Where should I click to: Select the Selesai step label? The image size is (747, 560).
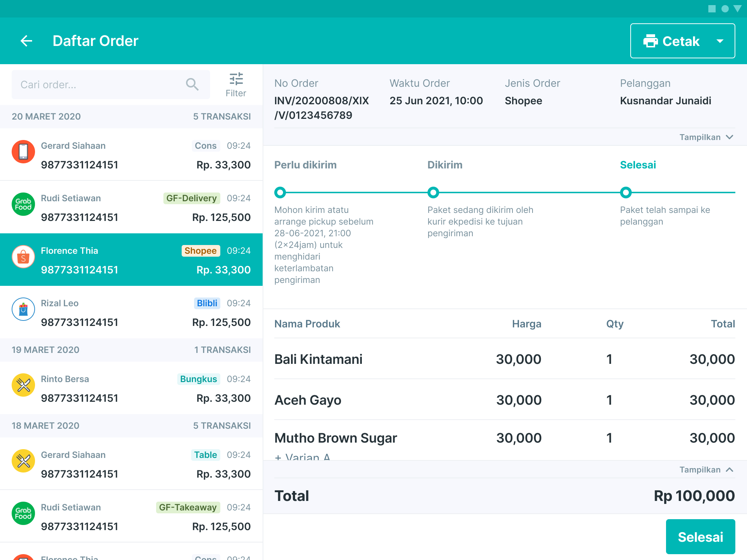(638, 165)
